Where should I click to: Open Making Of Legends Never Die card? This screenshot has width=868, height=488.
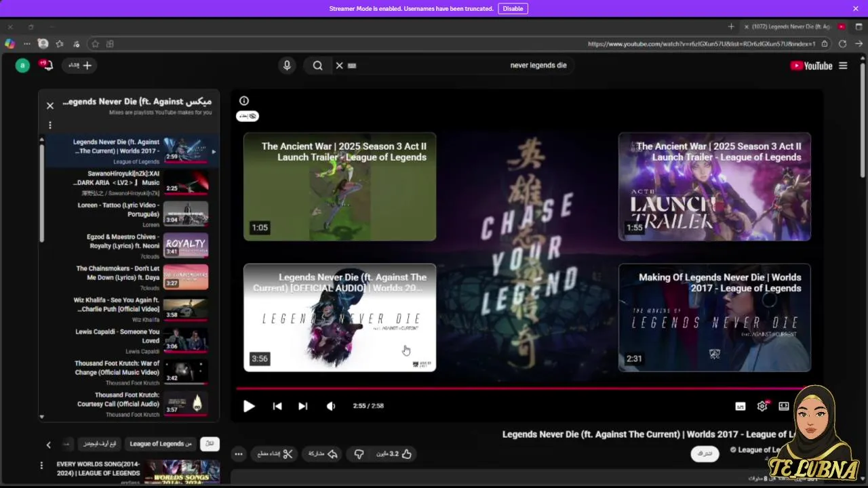click(x=715, y=317)
